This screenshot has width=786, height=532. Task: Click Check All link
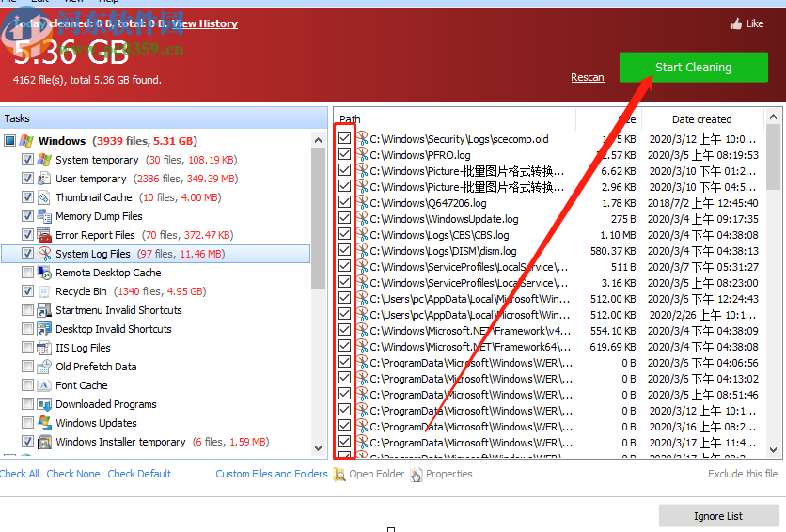[19, 474]
